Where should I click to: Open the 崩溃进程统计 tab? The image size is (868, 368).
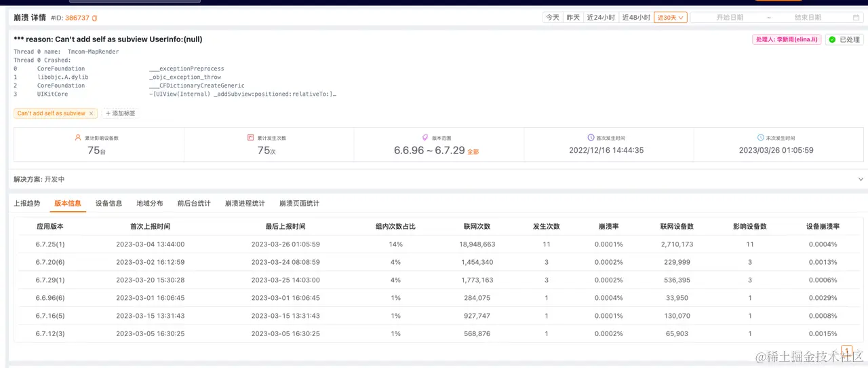pos(245,203)
